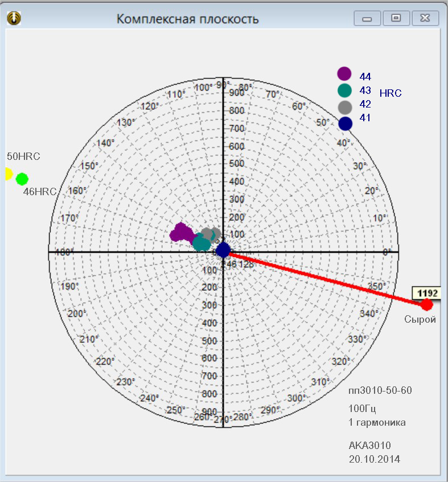The image size is (448, 482).
Task: Click the purple 44 HRC legend dot
Action: pyautogui.click(x=344, y=74)
